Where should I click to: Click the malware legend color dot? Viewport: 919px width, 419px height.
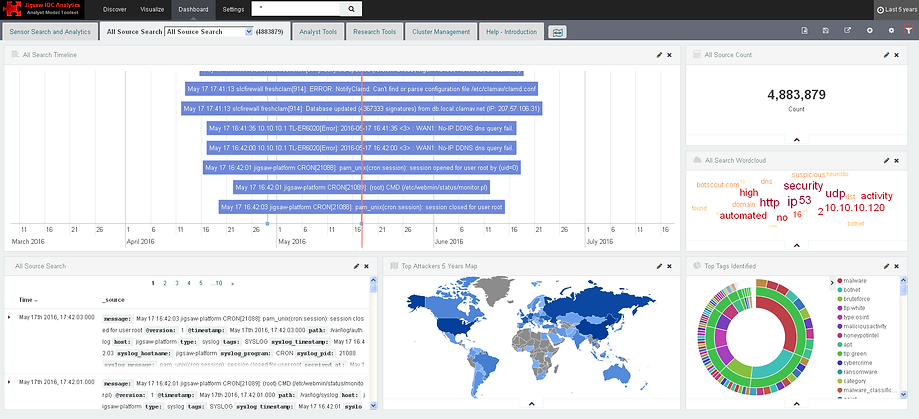point(840,281)
